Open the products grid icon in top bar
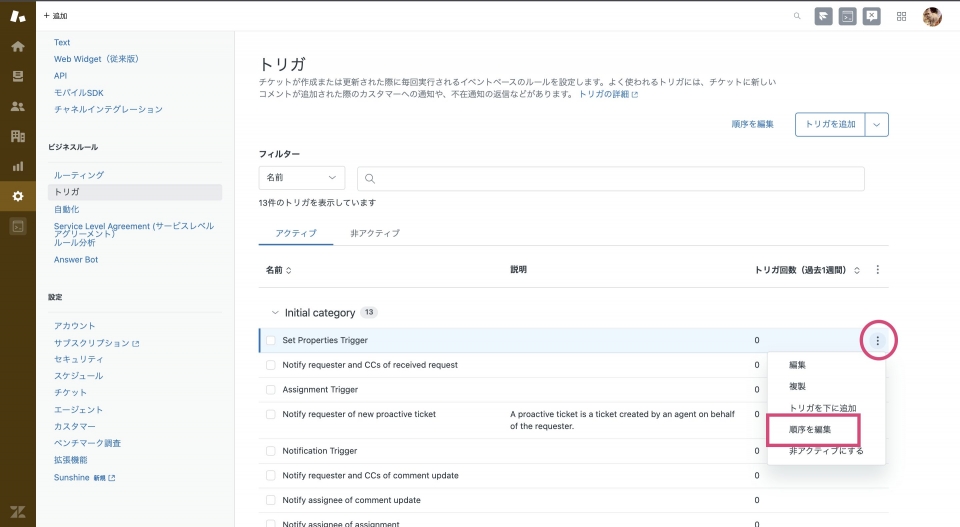960x527 pixels. [901, 16]
